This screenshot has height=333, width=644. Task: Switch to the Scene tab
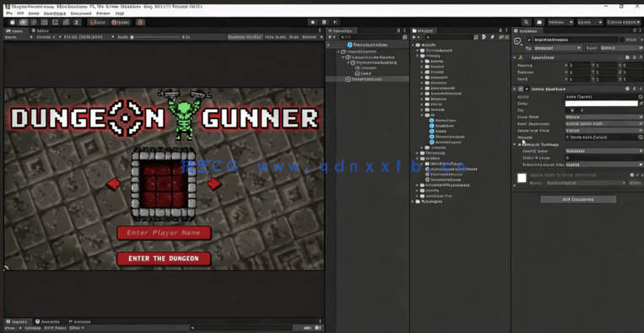40,30
